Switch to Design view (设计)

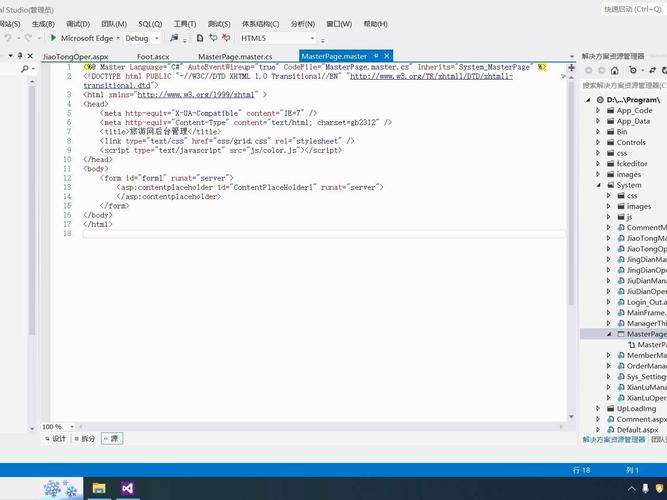tap(56, 438)
